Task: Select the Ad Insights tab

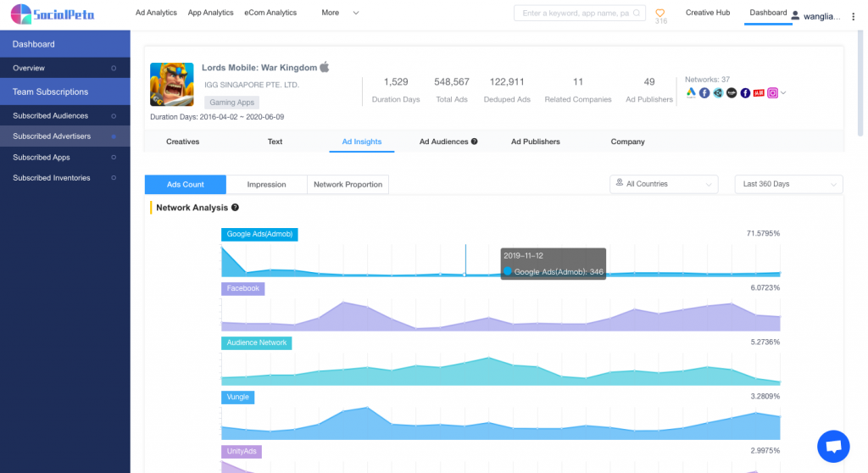Action: click(361, 142)
